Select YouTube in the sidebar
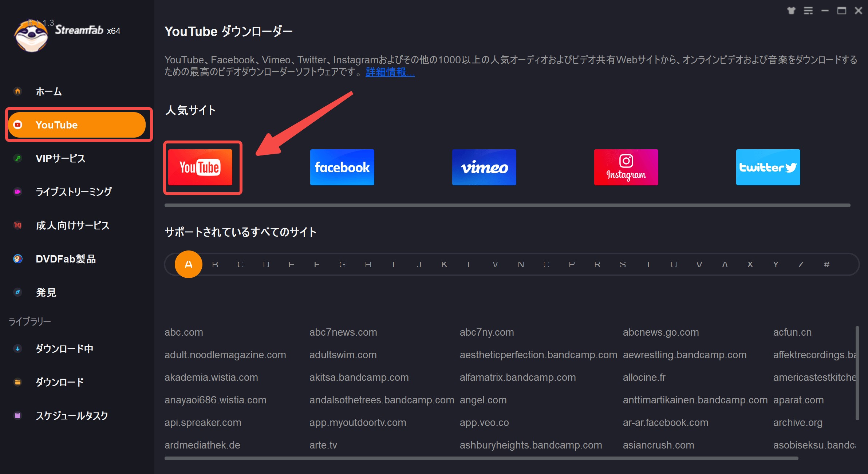 [77, 125]
